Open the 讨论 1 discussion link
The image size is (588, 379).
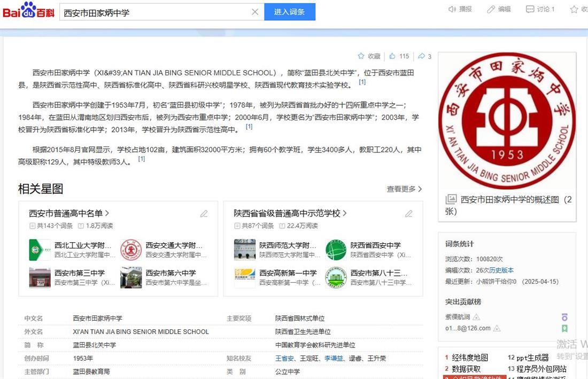(x=540, y=10)
